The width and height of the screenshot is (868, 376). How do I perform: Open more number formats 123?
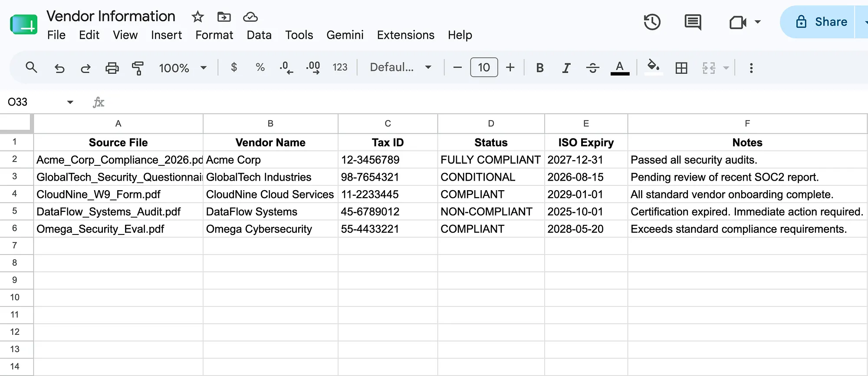tap(340, 67)
